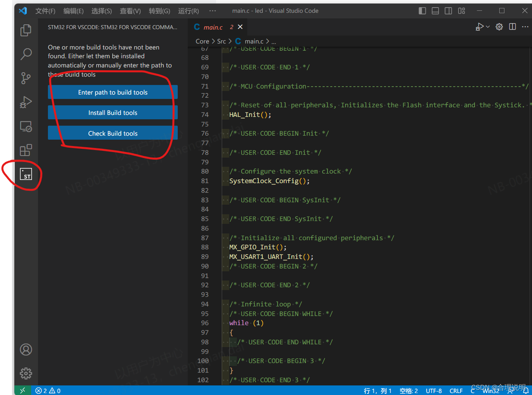Viewport: 532px width, 395px height.
Task: Change line ending via CRLF status item
Action: coord(456,391)
